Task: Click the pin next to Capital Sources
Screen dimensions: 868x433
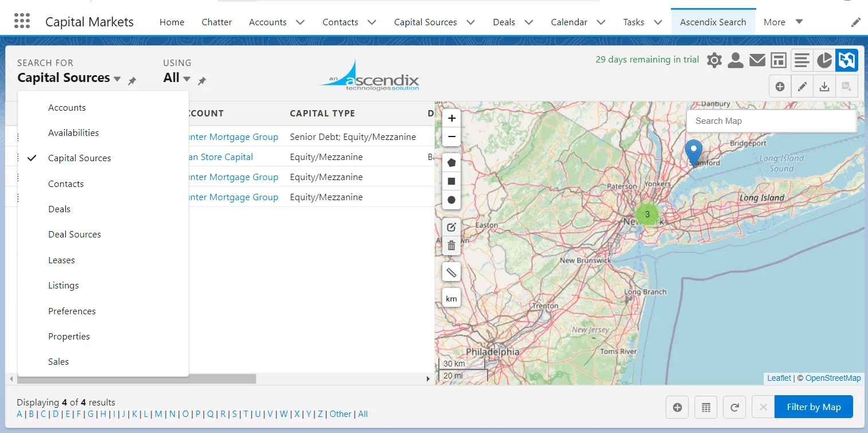Action: 132,81
